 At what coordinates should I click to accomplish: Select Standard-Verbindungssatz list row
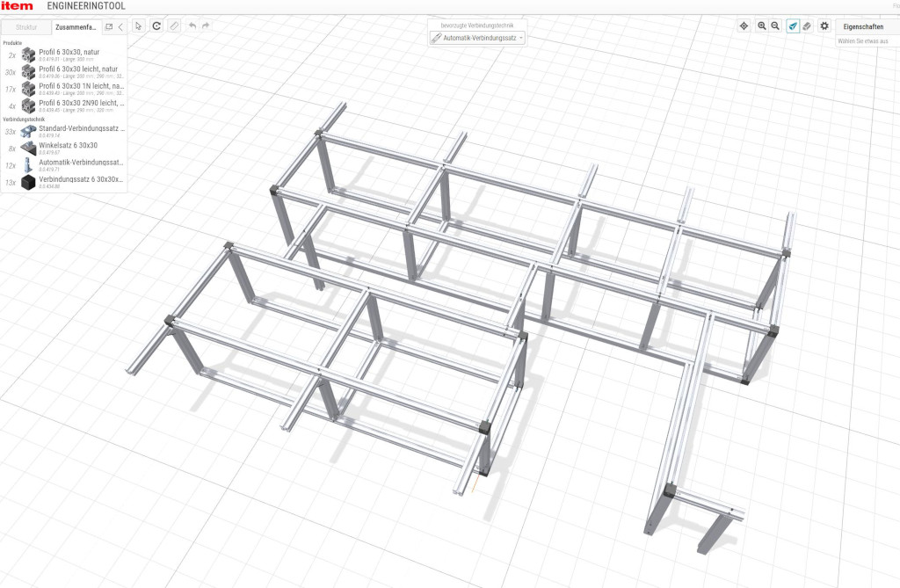[x=63, y=132]
